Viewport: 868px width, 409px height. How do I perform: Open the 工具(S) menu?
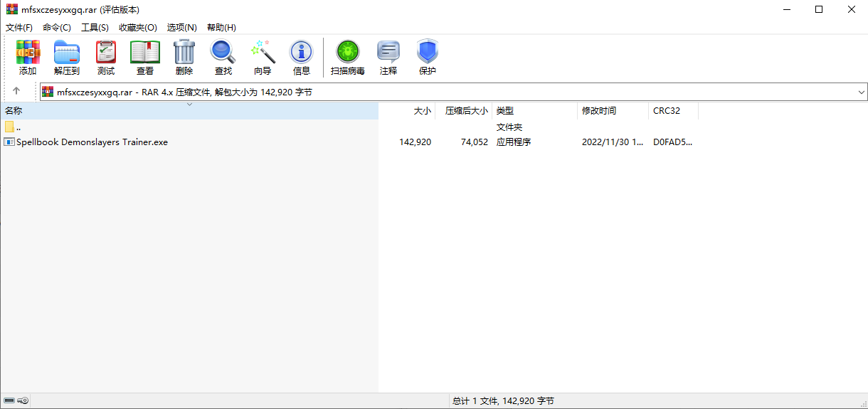coord(95,27)
